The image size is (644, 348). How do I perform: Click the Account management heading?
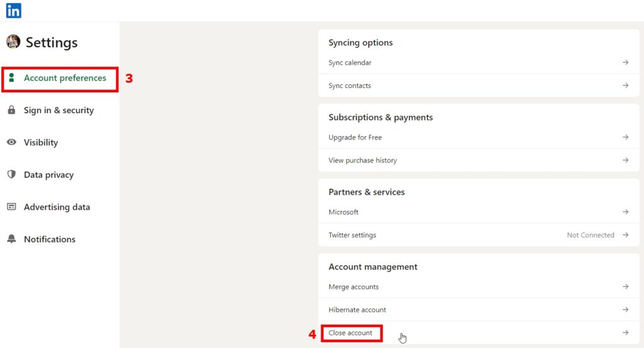click(373, 267)
